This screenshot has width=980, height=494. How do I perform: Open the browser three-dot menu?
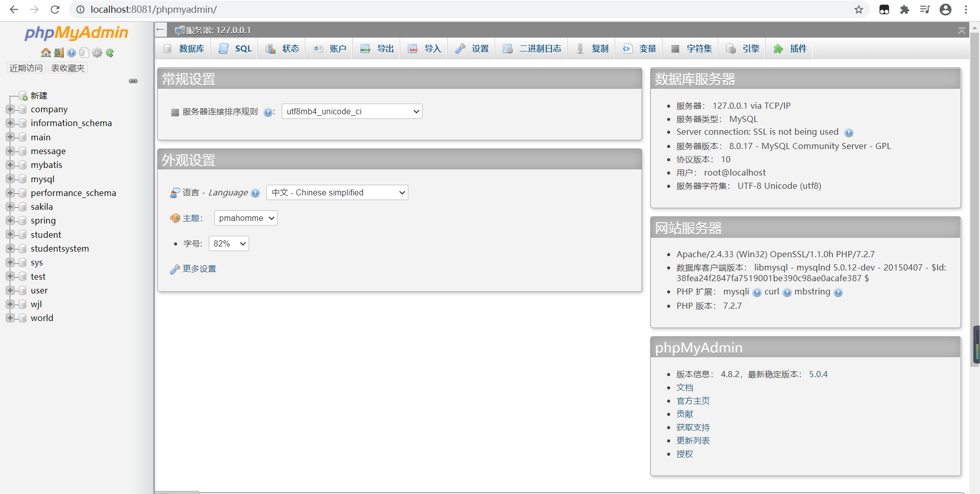click(966, 10)
